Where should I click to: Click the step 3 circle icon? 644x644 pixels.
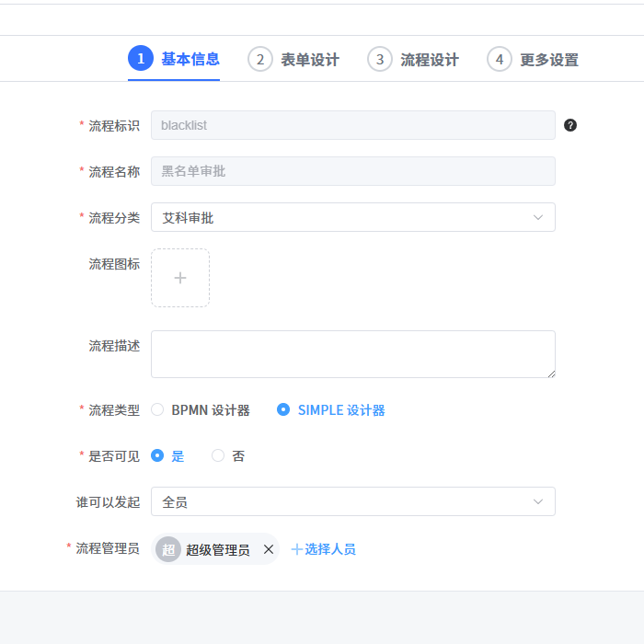click(380, 59)
